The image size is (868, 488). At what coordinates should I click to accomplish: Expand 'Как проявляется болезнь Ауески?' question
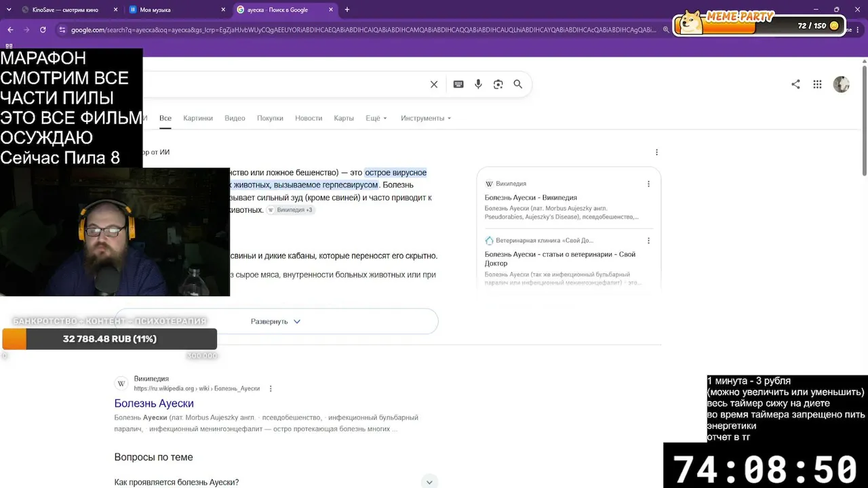[275, 483]
